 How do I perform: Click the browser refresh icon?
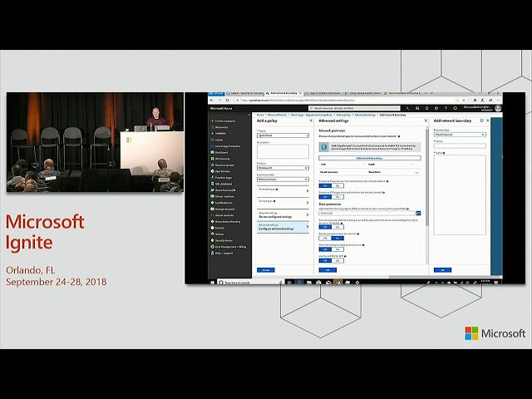coord(227,101)
